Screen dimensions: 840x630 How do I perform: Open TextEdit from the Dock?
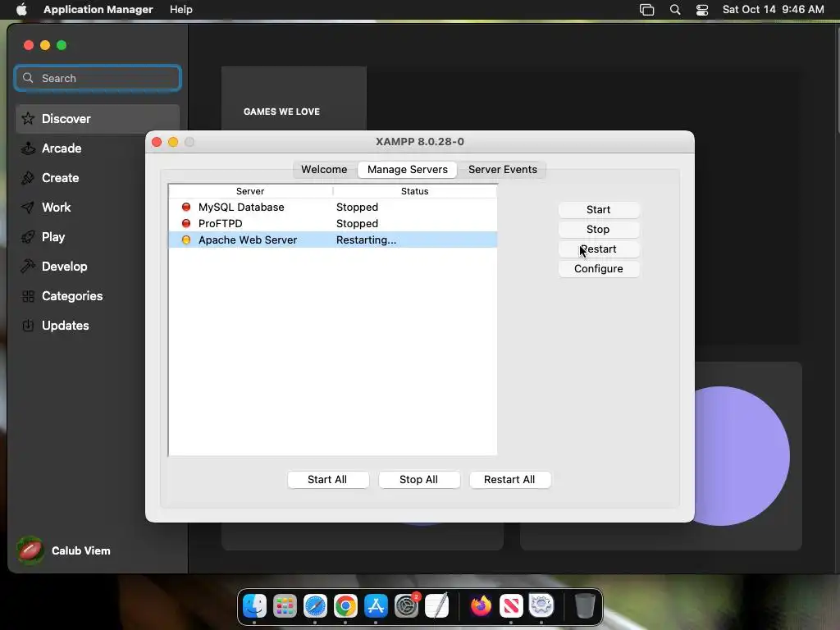point(436,606)
